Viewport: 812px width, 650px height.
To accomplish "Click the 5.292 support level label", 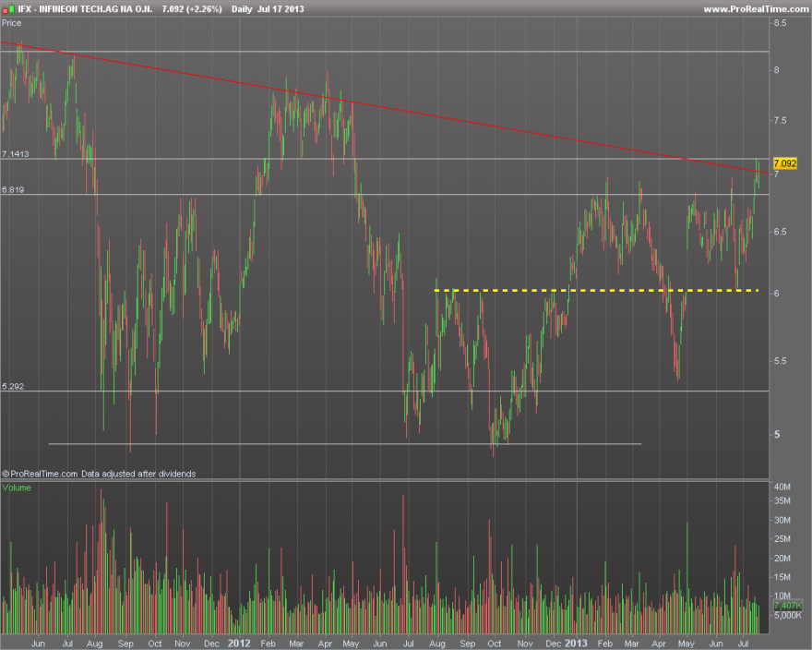I will (13, 386).
